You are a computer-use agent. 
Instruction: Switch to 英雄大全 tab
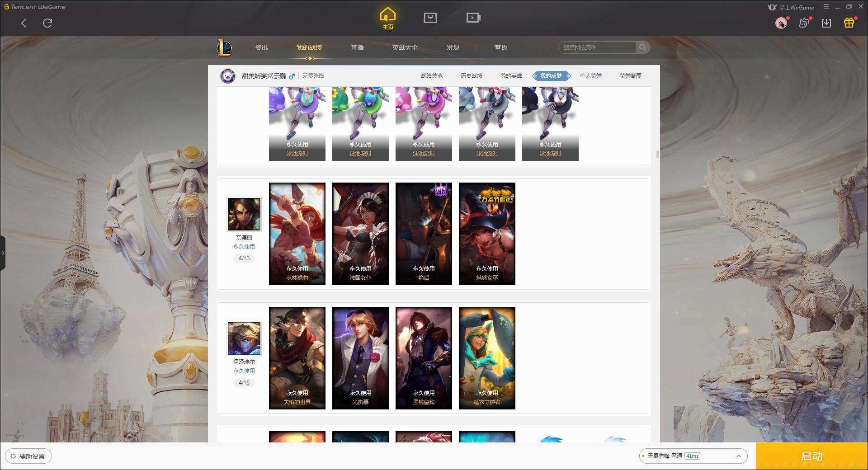pos(405,47)
